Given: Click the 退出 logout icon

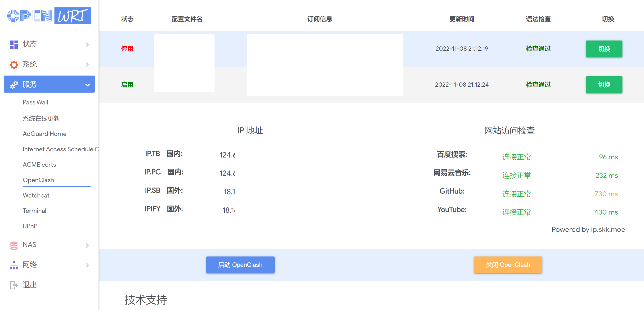Looking at the screenshot, I should (14, 285).
